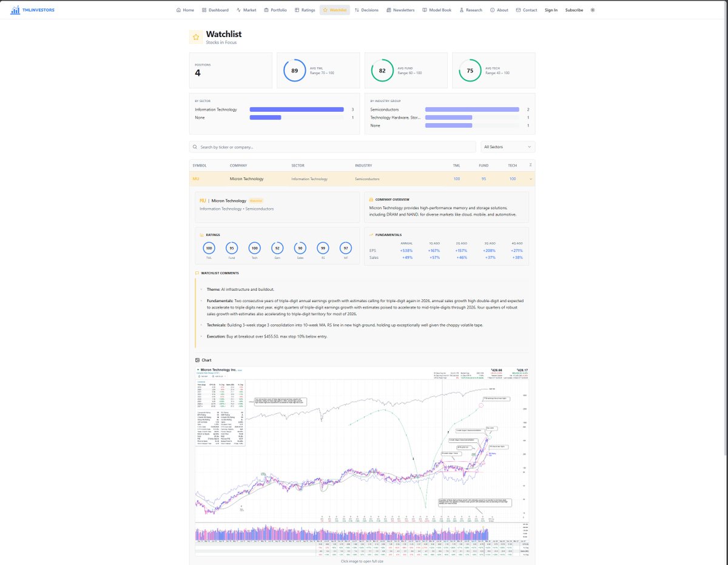Image resolution: width=728 pixels, height=565 pixels.
Task: Open the Model Book menu item
Action: (437, 10)
